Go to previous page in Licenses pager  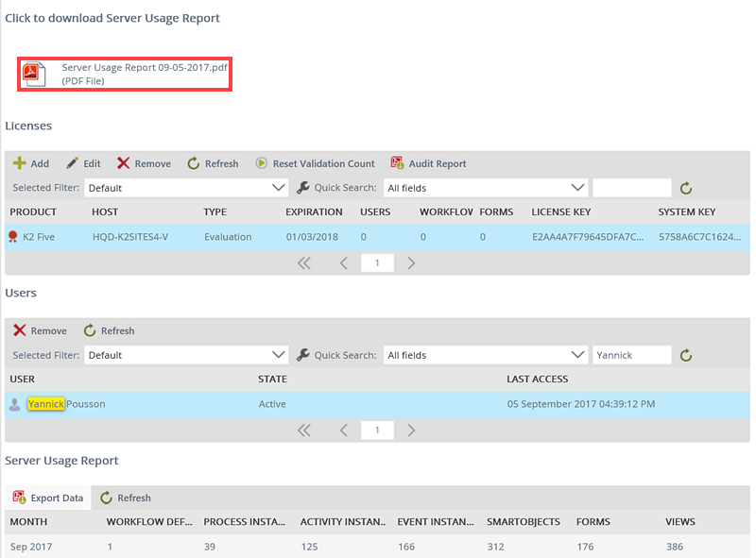344,263
